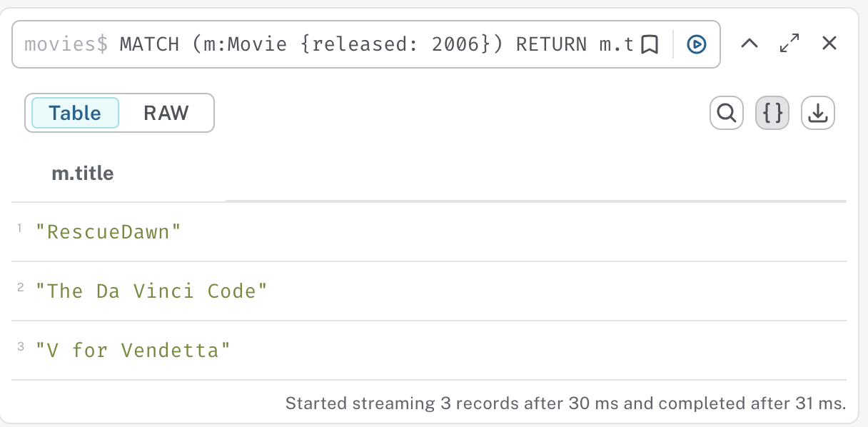Save the query as a bookmark
The width and height of the screenshot is (868, 427).
pyautogui.click(x=650, y=44)
